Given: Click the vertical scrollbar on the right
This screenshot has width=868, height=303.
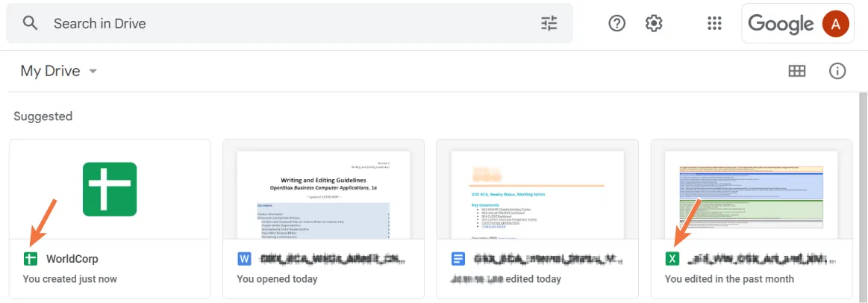Looking at the screenshot, I should pos(863,187).
